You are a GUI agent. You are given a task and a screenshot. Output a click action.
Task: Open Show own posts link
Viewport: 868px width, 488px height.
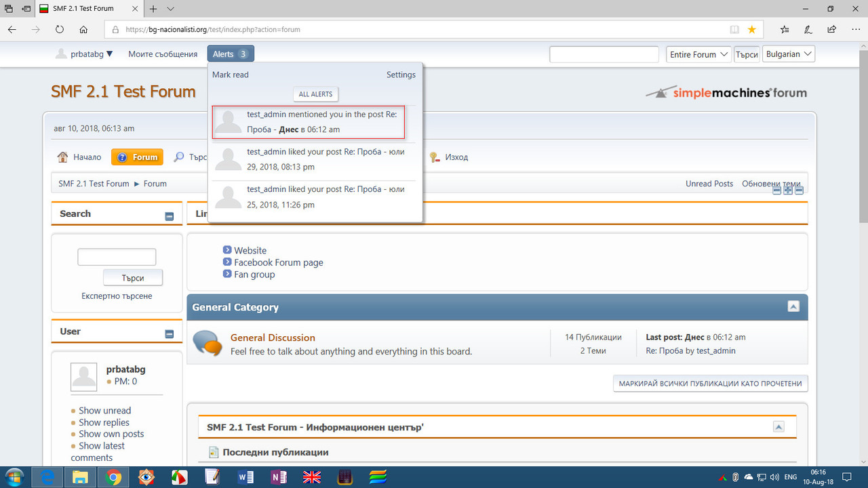pos(111,434)
